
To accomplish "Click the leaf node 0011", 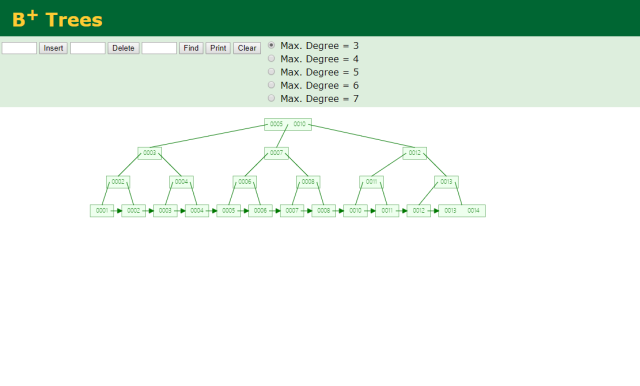I will click(387, 211).
